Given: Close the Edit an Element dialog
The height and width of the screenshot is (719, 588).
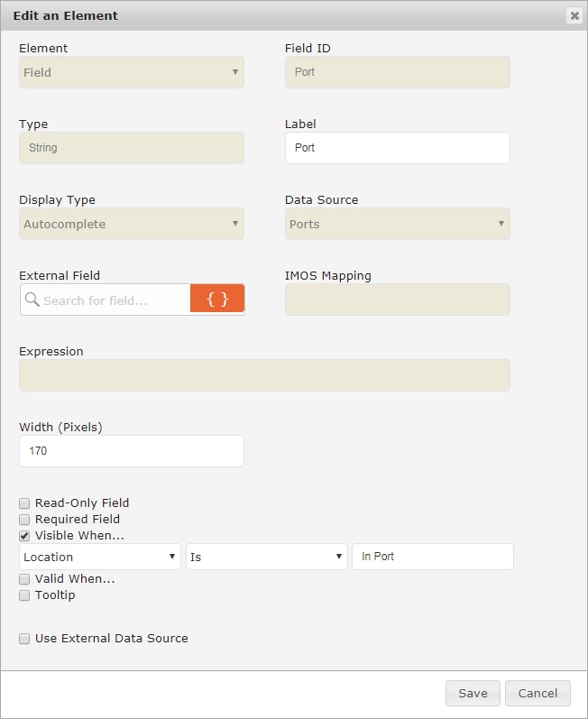Looking at the screenshot, I should tap(574, 15).
